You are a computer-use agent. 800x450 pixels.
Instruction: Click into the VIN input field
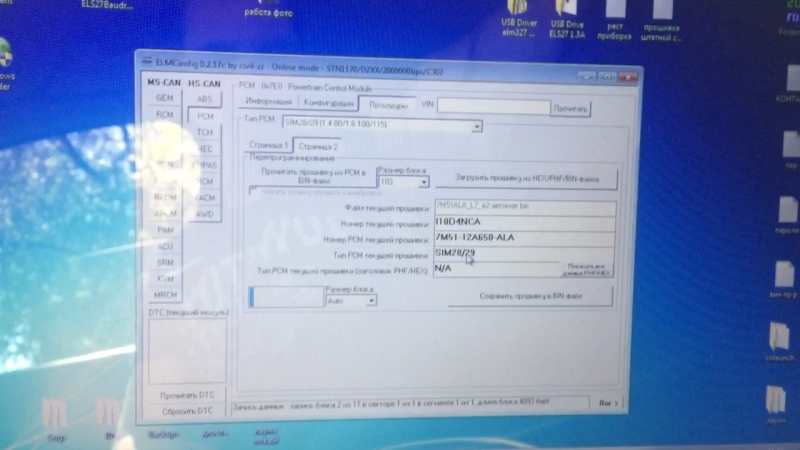[x=493, y=106]
